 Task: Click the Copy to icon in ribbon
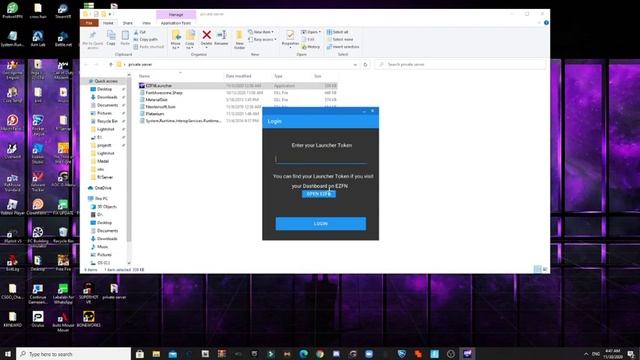190,35
